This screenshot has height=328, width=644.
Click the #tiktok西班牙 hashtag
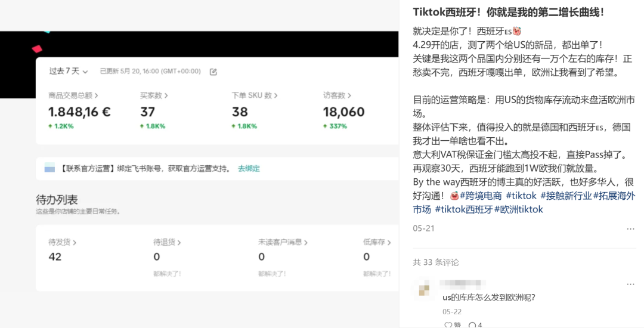[x=464, y=209]
